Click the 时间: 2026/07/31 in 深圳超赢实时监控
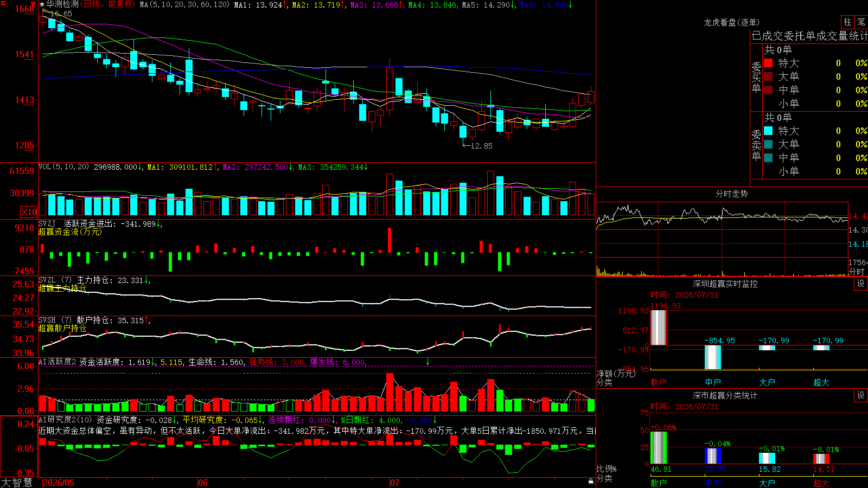 click(684, 295)
